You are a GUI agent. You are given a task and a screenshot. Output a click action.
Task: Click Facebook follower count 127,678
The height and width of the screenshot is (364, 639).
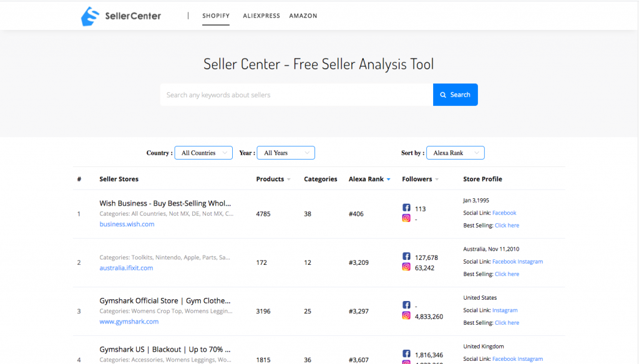click(426, 258)
